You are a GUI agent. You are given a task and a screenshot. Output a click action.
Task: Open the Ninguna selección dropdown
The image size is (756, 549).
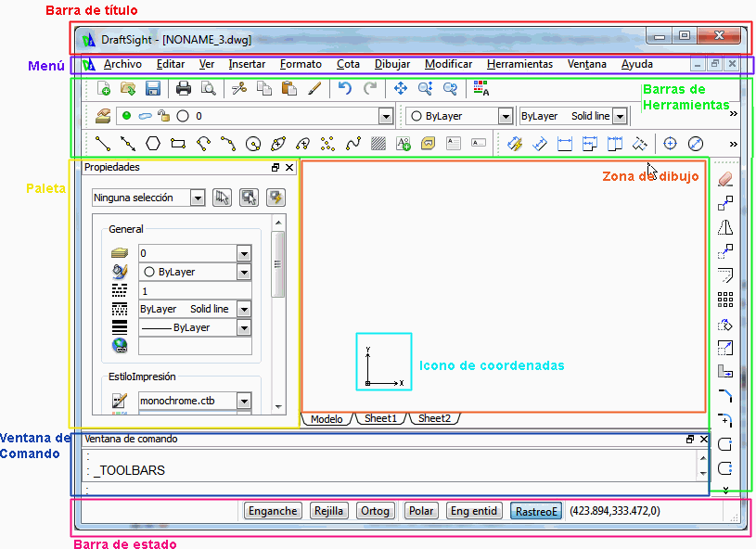pyautogui.click(x=198, y=198)
